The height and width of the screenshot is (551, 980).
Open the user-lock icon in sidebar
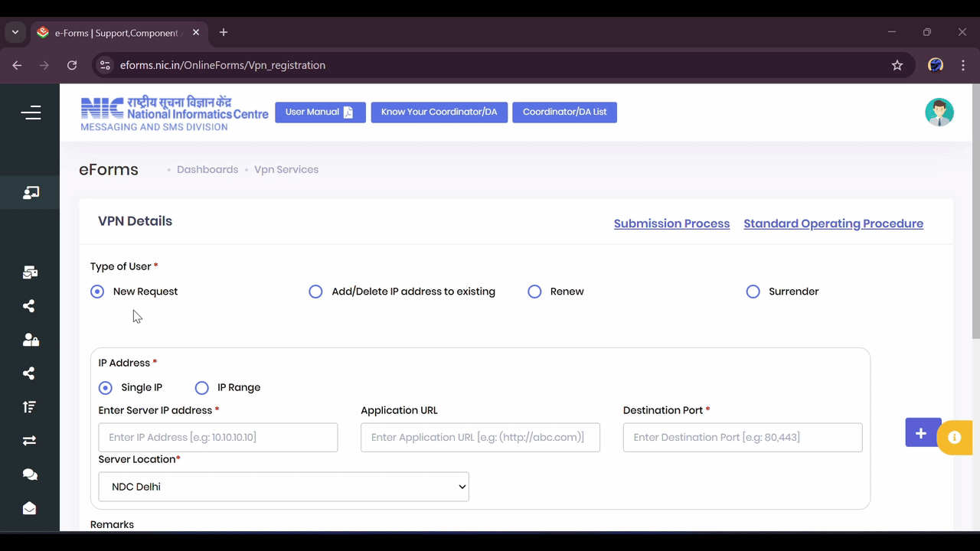pos(29,339)
